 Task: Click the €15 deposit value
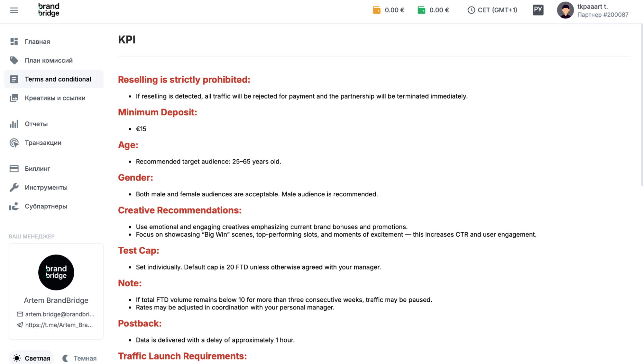point(141,129)
